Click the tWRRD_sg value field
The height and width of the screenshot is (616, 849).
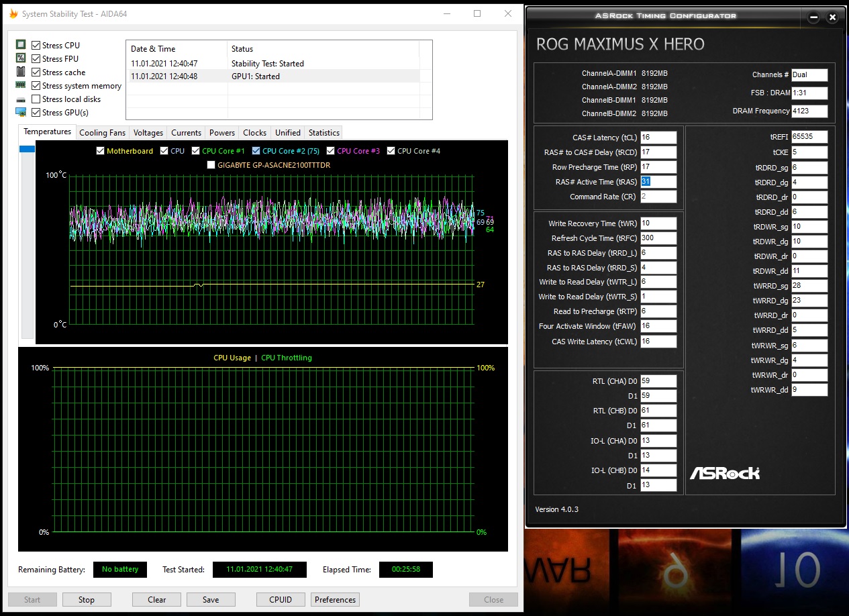809,287
